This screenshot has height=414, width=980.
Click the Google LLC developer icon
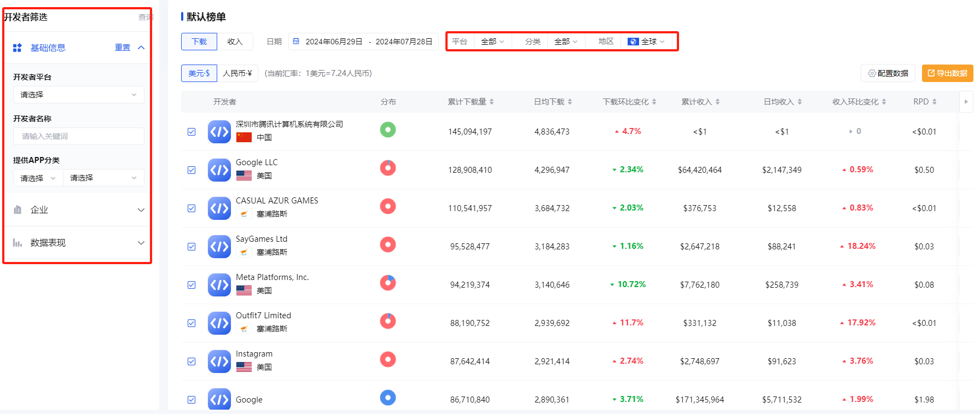pyautogui.click(x=219, y=170)
